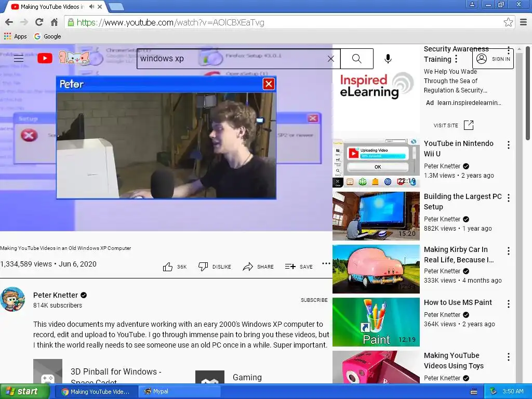Viewport: 532px width, 399px height.
Task: Click the YouTube cat doodle logo
Action: (x=74, y=57)
